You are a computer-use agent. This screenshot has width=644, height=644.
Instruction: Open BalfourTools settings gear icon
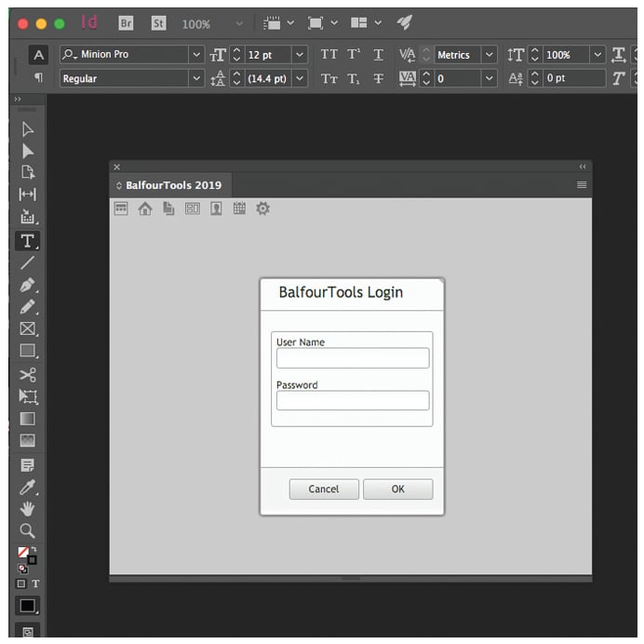(x=263, y=209)
